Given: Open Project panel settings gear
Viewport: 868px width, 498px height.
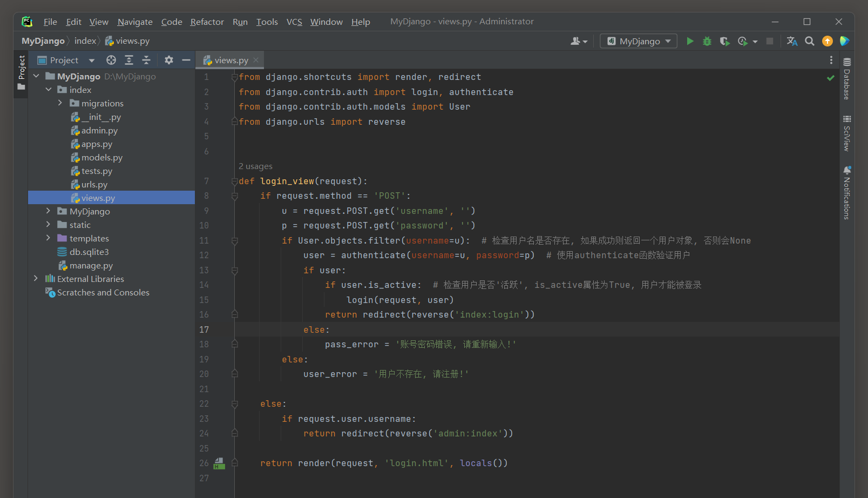Looking at the screenshot, I should tap(169, 60).
